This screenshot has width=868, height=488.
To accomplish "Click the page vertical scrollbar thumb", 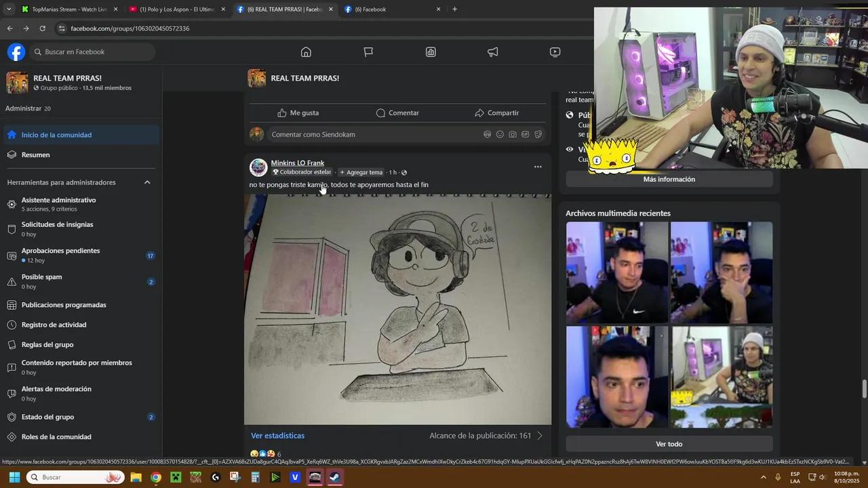I will coord(864,389).
